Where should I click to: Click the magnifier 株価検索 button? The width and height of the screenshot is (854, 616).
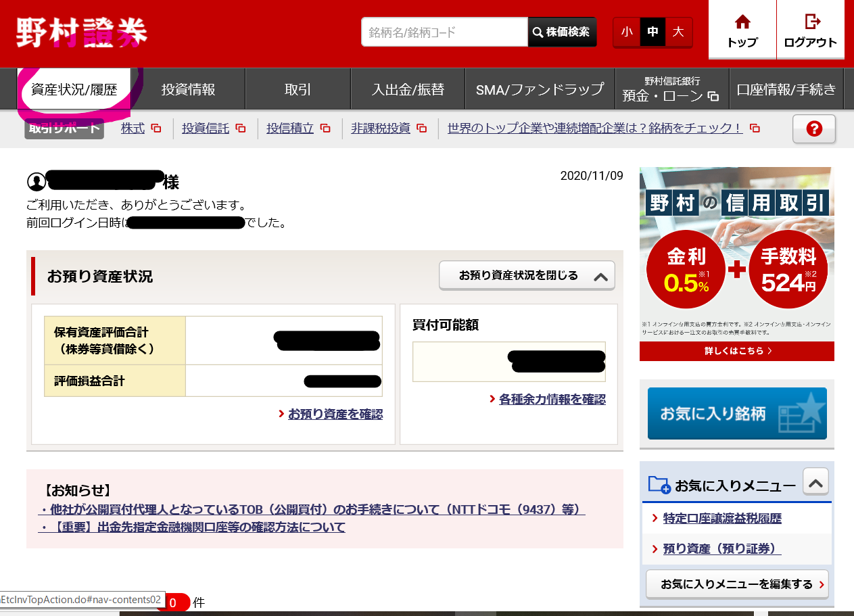tap(562, 32)
